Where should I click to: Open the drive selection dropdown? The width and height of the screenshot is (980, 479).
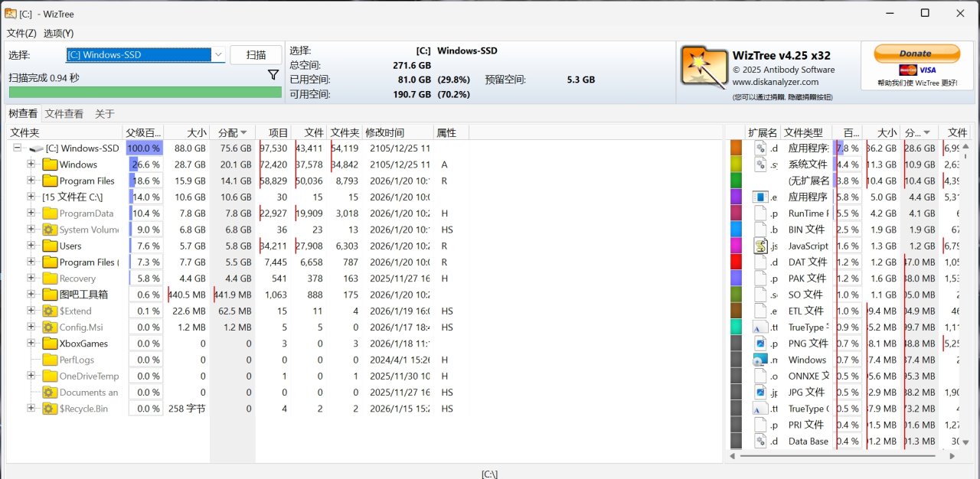pyautogui.click(x=217, y=54)
